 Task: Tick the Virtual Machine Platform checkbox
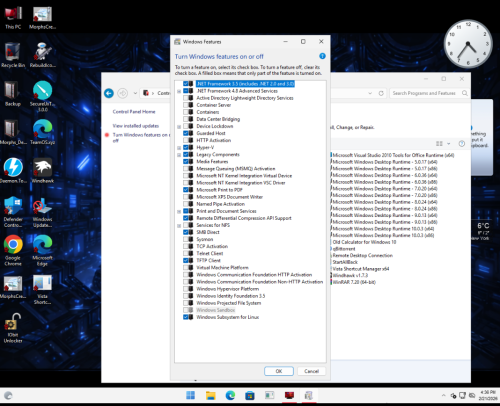186,268
